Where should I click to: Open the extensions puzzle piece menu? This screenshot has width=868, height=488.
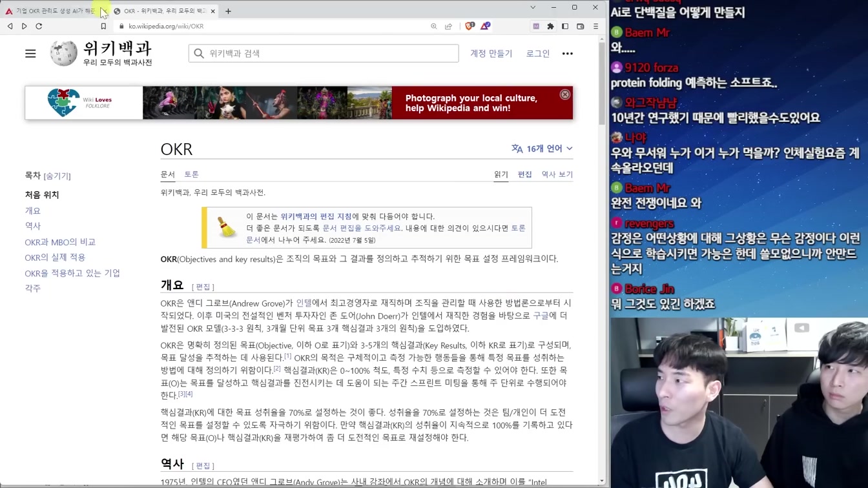pos(550,26)
